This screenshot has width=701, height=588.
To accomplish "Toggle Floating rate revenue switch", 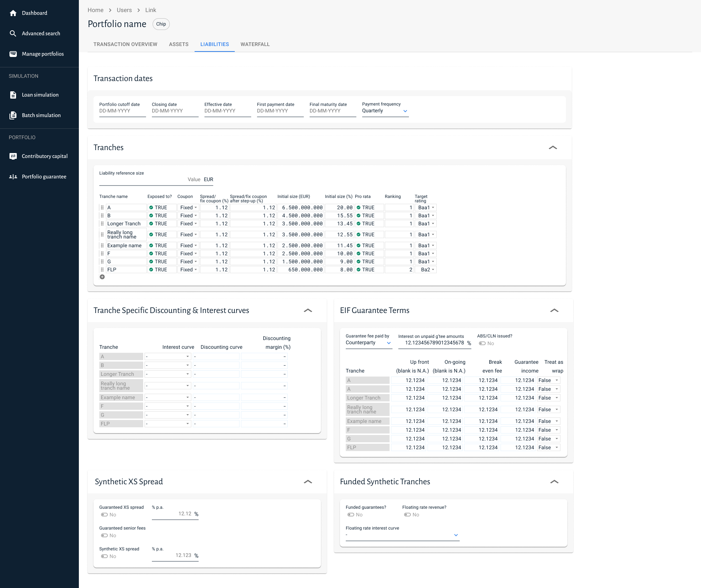I will [x=407, y=515].
